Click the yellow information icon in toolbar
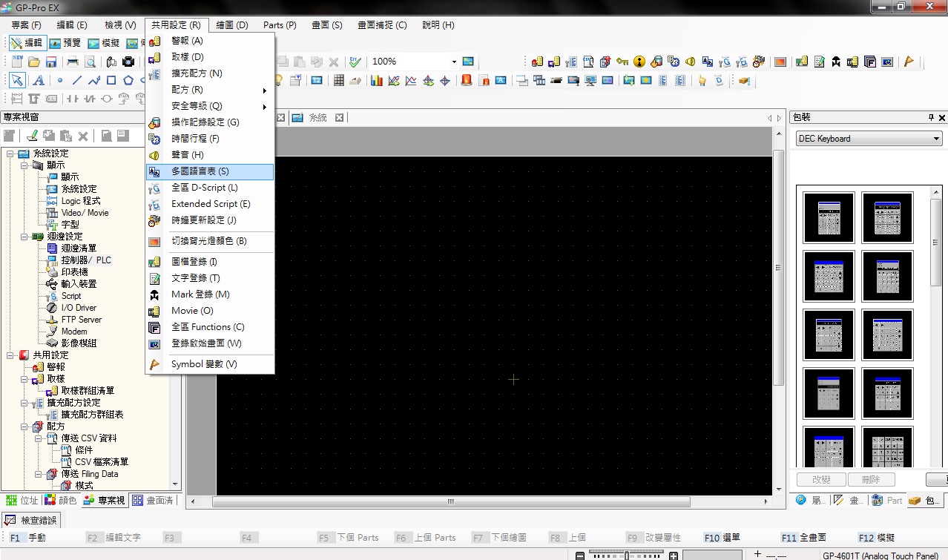This screenshot has height=560, width=948. point(639,62)
